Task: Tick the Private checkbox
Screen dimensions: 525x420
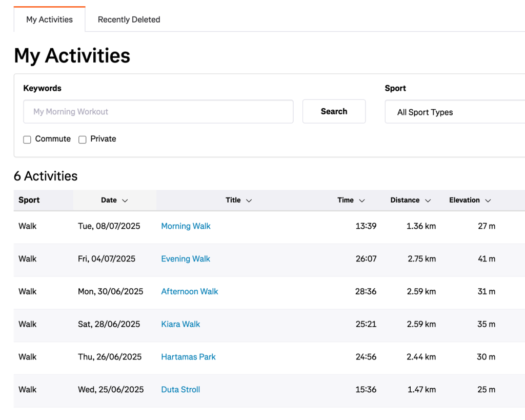Action: pyautogui.click(x=82, y=139)
